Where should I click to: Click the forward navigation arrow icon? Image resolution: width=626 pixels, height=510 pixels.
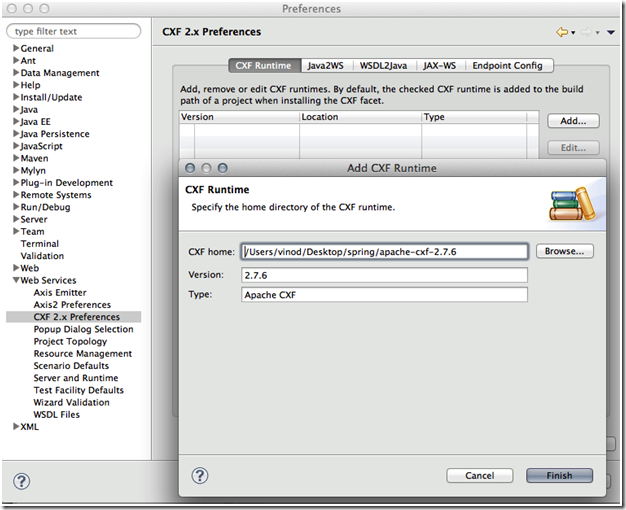586,32
